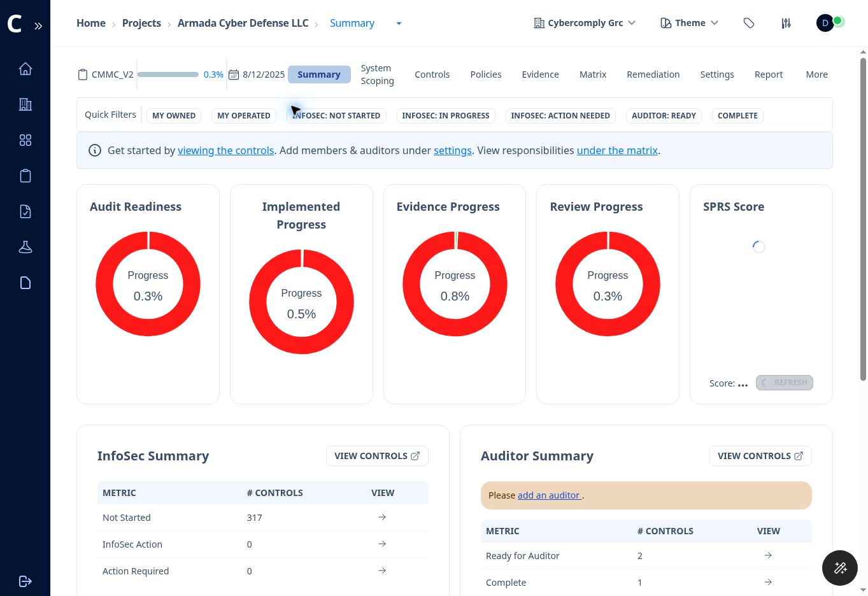View Ready for Auditor controls arrow

tap(768, 555)
